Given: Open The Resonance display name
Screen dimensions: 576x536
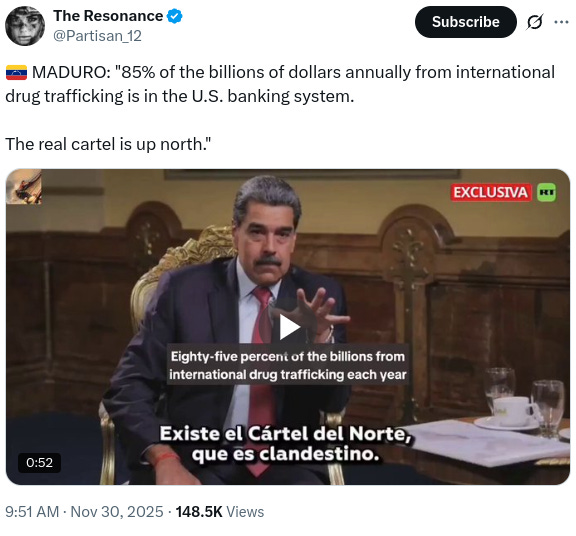Looking at the screenshot, I should (108, 16).
